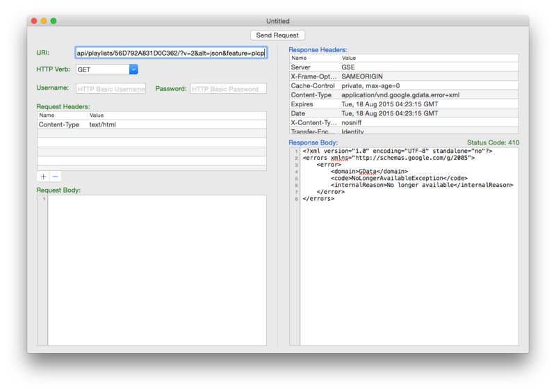Click the NoLongerAvailableException code line

point(399,178)
